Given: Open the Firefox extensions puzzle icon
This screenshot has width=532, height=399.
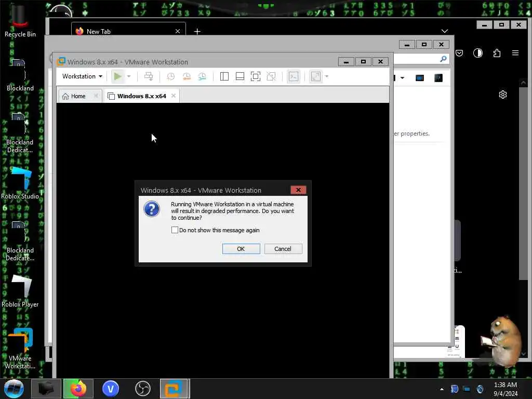Looking at the screenshot, I should pos(497,53).
